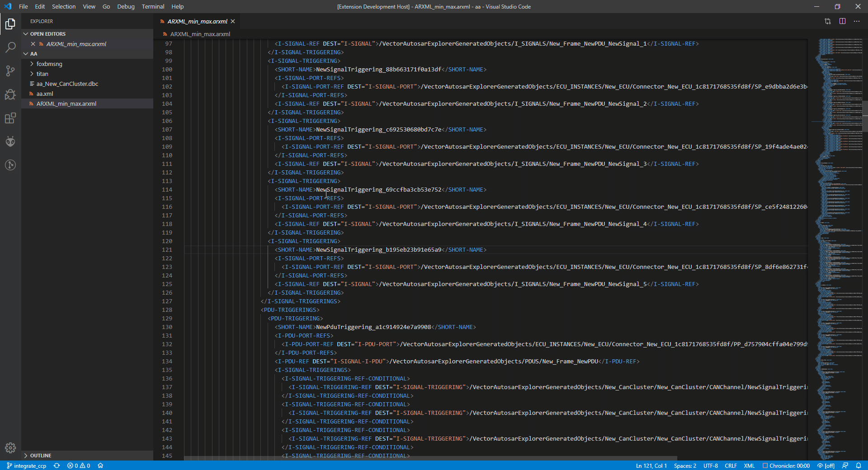Click the integrate_ccp branch indicator
Image resolution: width=868 pixels, height=470 pixels.
[x=27, y=465]
